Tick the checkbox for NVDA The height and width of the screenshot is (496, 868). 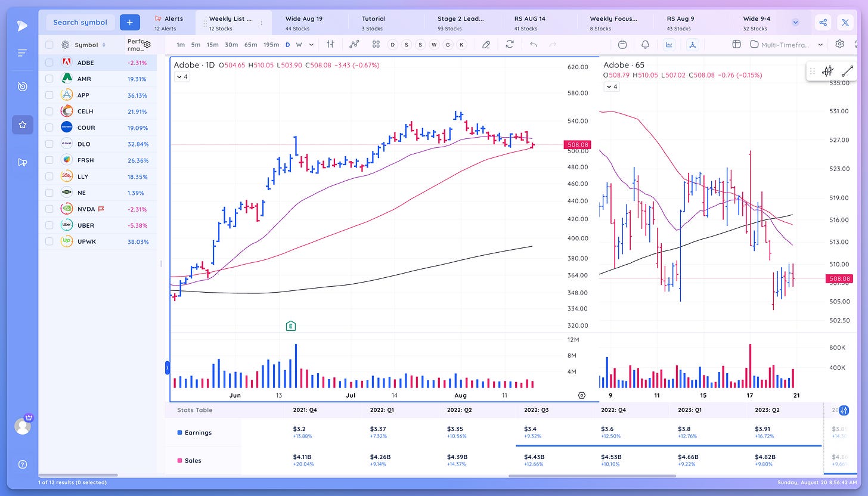pyautogui.click(x=49, y=209)
